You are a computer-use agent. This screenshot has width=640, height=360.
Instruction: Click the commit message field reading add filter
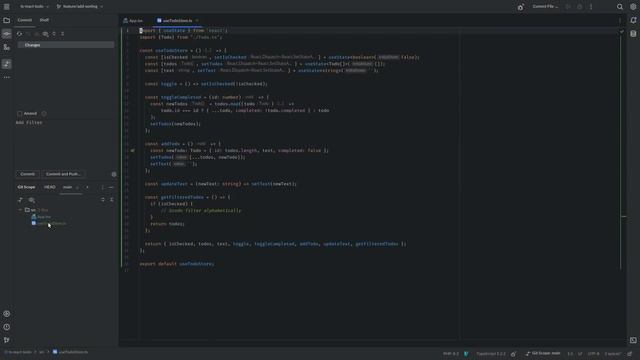(x=65, y=145)
